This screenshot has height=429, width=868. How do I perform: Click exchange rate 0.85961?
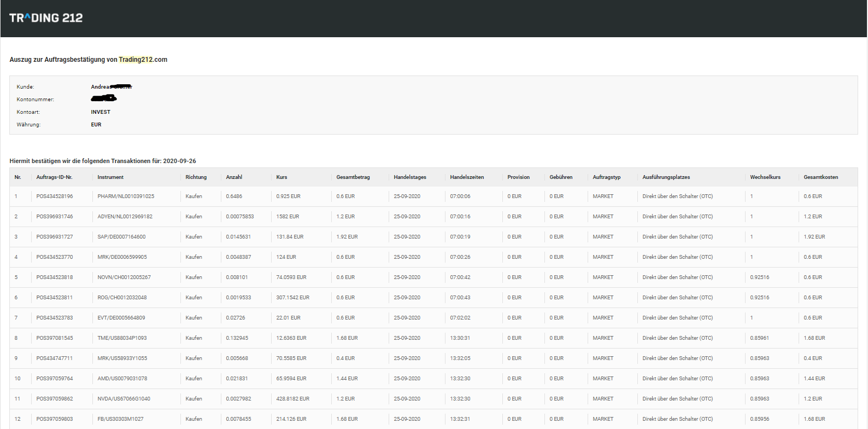pyautogui.click(x=760, y=338)
